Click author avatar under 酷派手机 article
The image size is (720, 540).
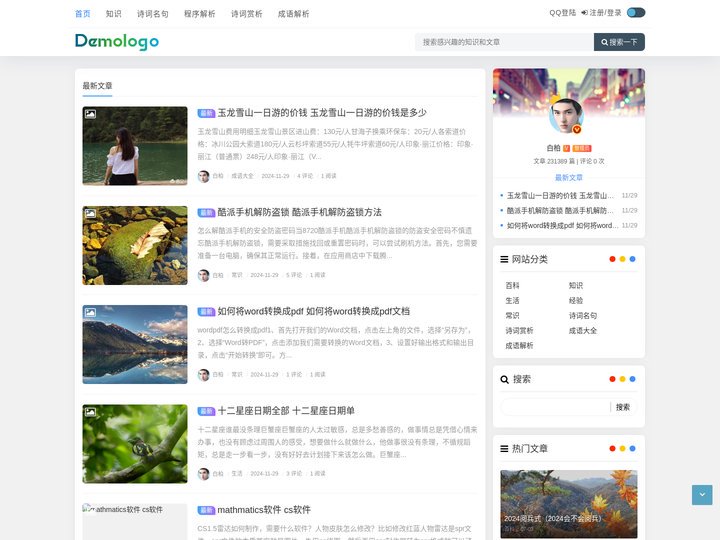click(x=203, y=276)
